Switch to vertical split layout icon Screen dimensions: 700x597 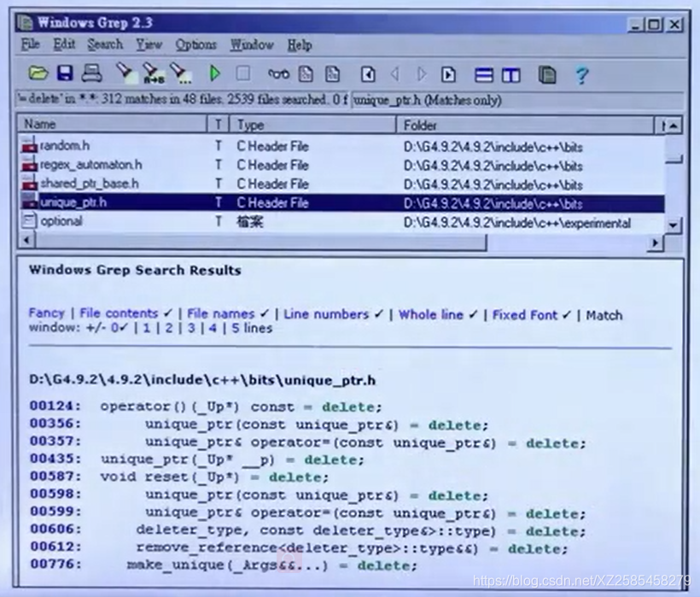510,75
